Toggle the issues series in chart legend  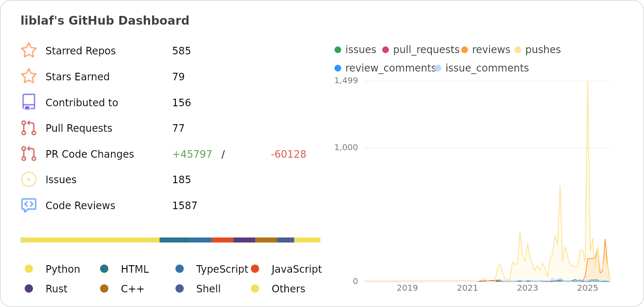tap(355, 50)
